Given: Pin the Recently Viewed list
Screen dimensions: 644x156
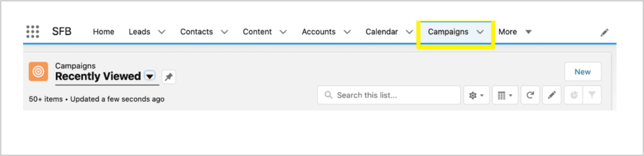Looking at the screenshot, I should coord(169,77).
